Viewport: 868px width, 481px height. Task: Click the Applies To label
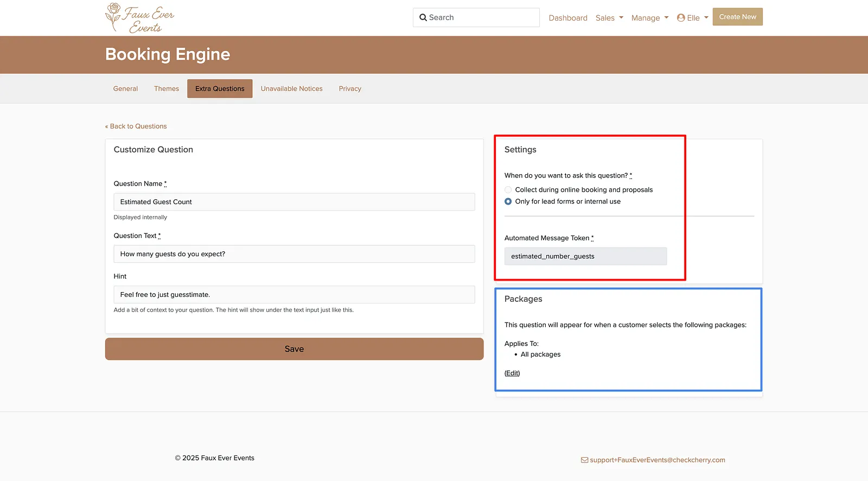521,344
